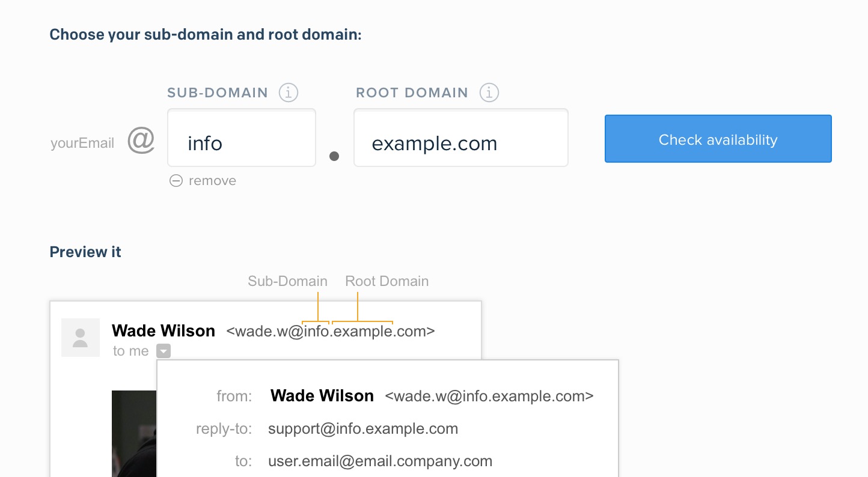The image size is (868, 477).
Task: Click the minus circle remove icon
Action: tap(176, 181)
